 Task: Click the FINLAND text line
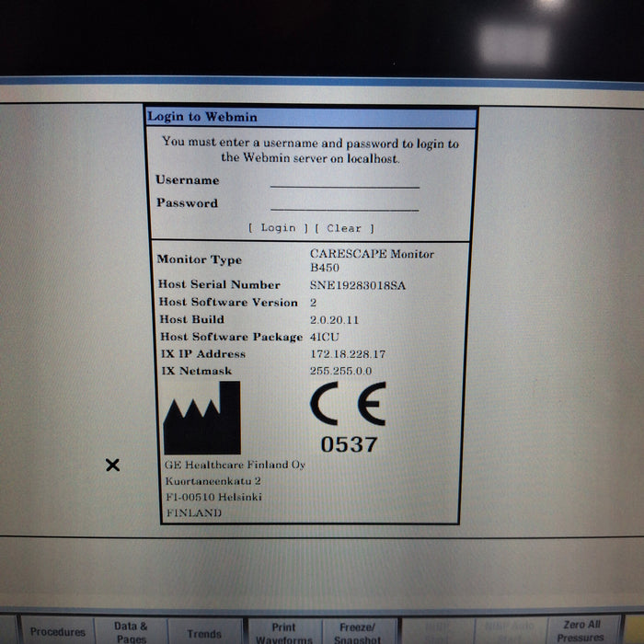194,512
